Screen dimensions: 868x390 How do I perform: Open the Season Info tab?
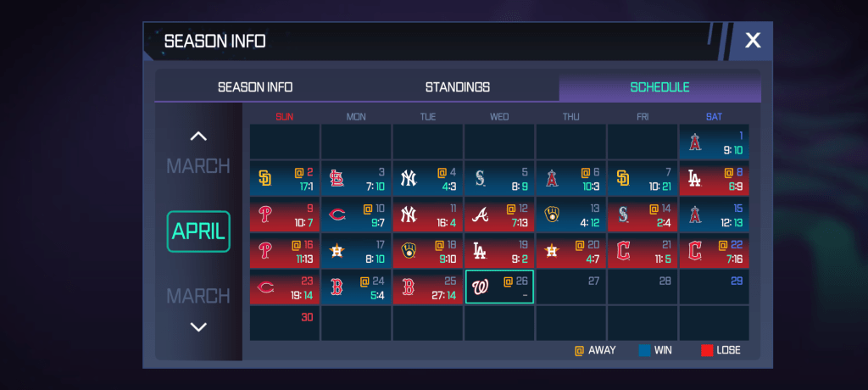coord(255,87)
